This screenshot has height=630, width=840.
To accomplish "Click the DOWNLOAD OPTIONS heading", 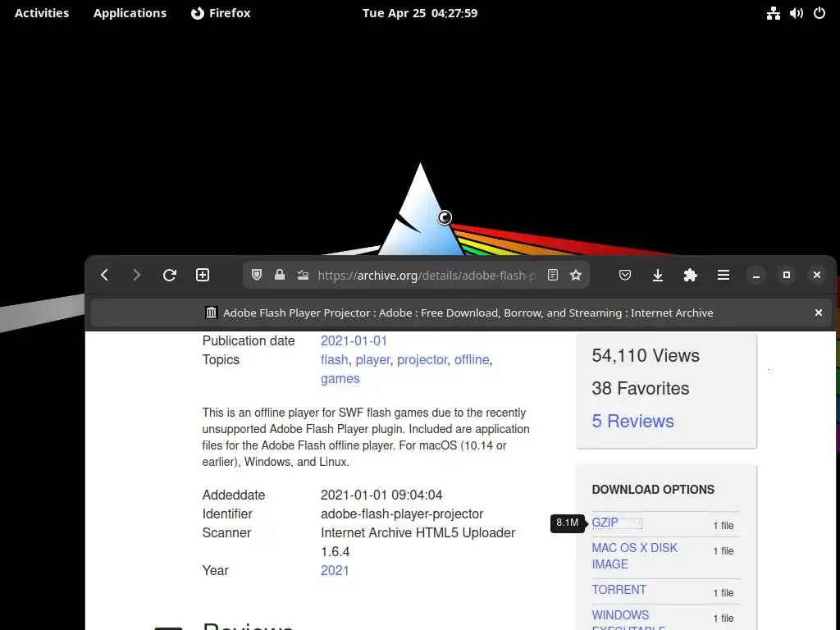I will (x=653, y=490).
